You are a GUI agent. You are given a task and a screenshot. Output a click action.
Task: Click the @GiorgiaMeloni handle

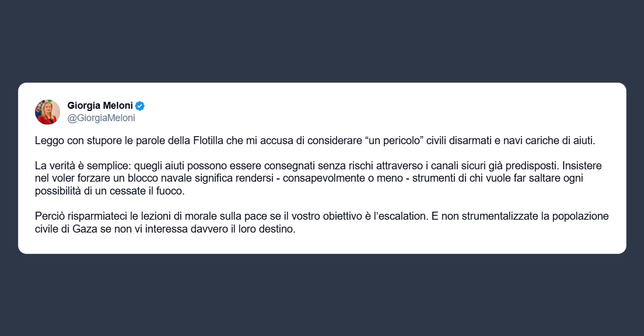click(101, 118)
